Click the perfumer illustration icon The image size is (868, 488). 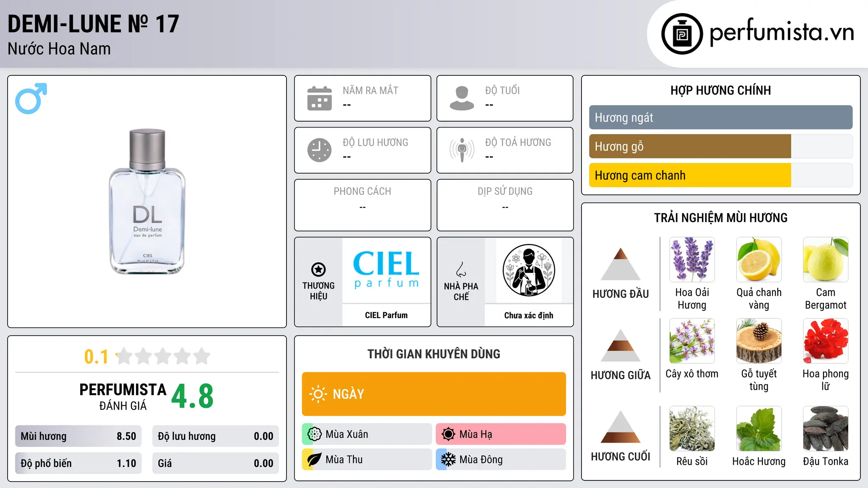(x=529, y=270)
